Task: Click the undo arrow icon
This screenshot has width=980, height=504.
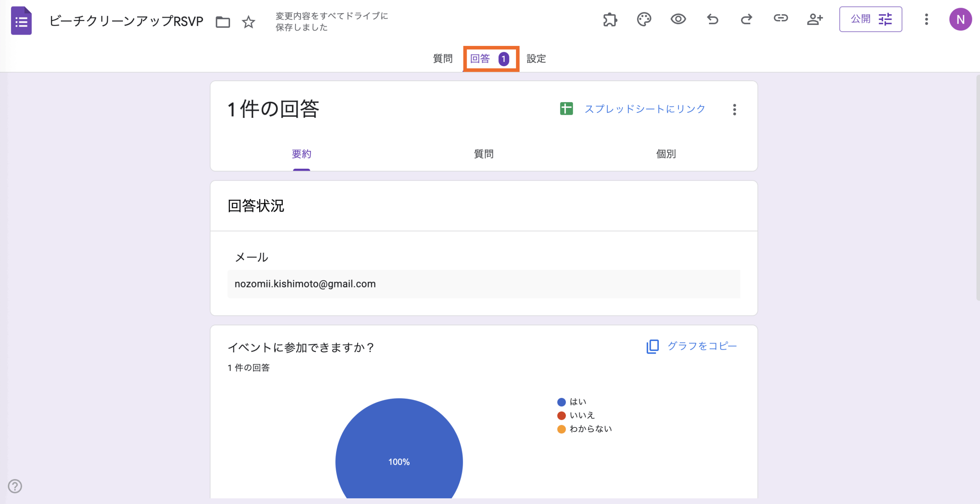Action: (712, 19)
